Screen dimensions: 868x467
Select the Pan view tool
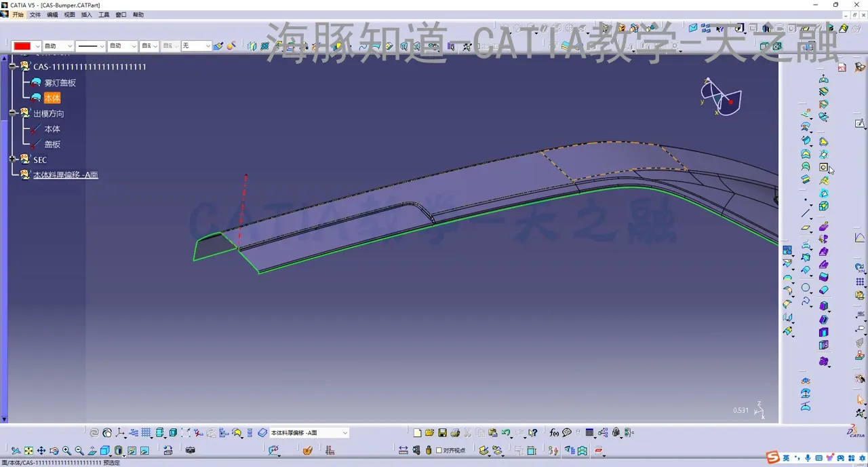[41, 451]
